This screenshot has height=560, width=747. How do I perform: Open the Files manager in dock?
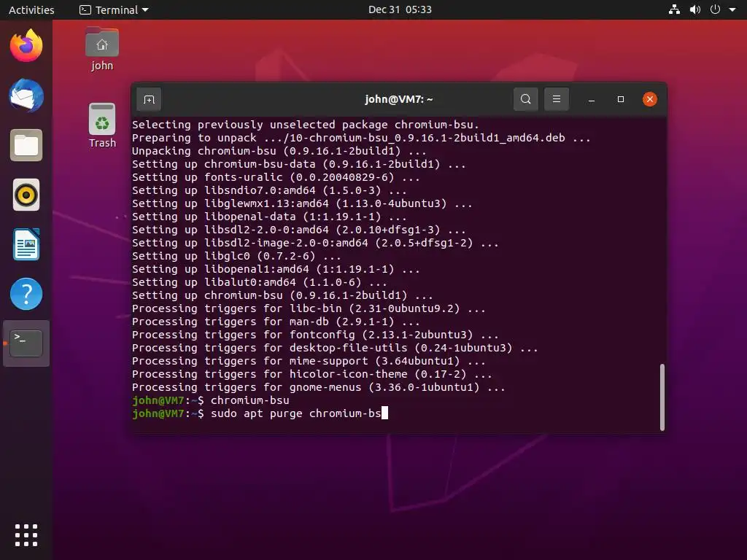(26, 145)
